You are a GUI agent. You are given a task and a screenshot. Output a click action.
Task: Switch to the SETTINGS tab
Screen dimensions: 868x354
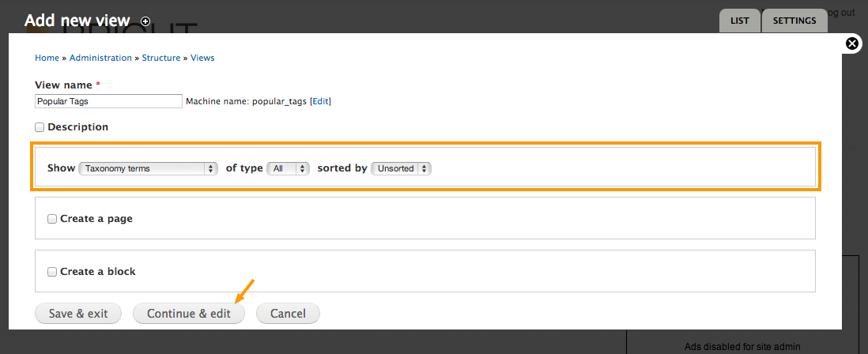click(x=794, y=21)
